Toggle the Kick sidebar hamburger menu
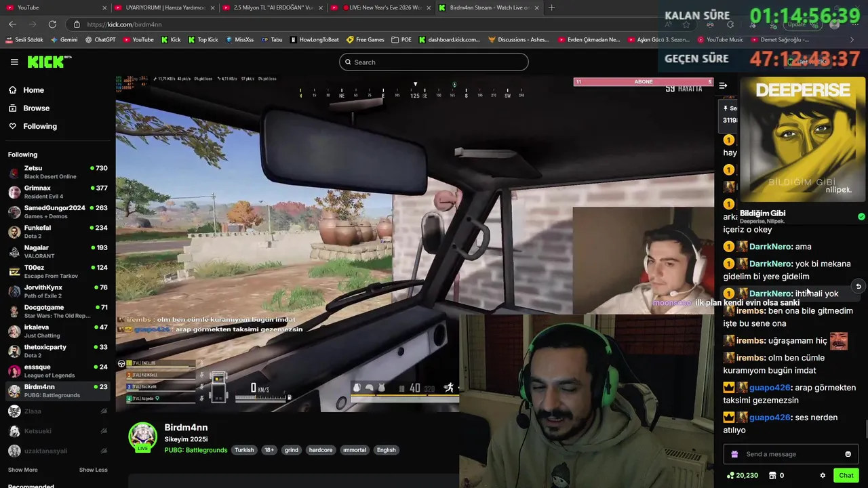This screenshot has height=488, width=868. coord(14,62)
